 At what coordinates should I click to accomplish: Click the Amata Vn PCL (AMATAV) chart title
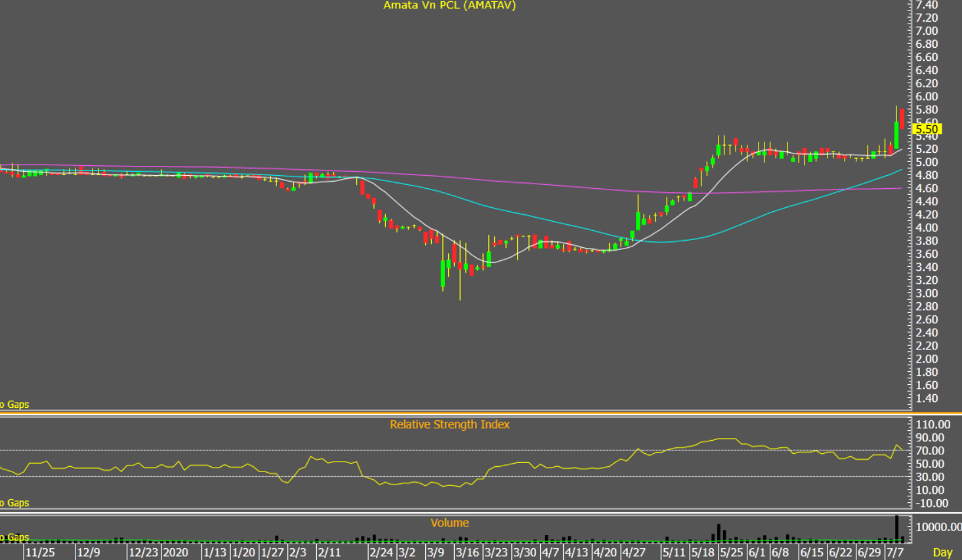pyautogui.click(x=450, y=5)
